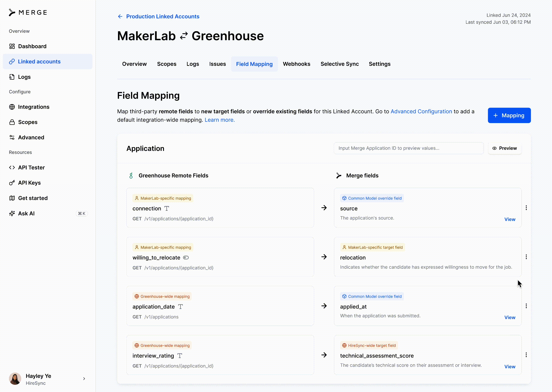Open the options menu for relocation mapping
Screen dimensions: 552x392
[x=526, y=257]
